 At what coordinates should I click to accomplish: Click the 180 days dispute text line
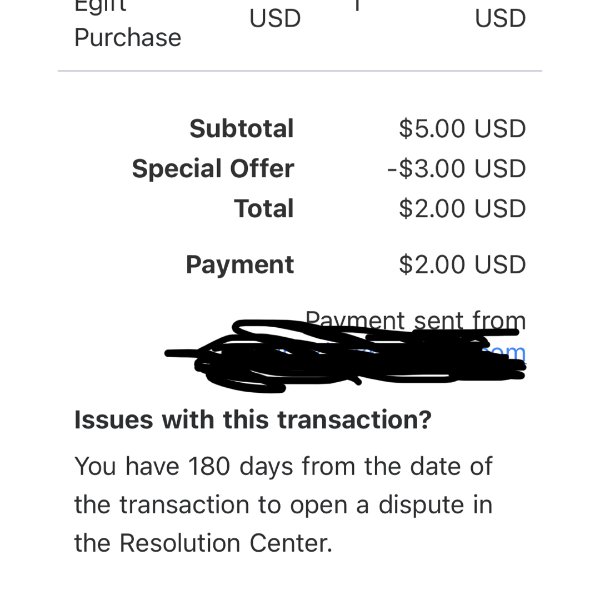(x=283, y=467)
